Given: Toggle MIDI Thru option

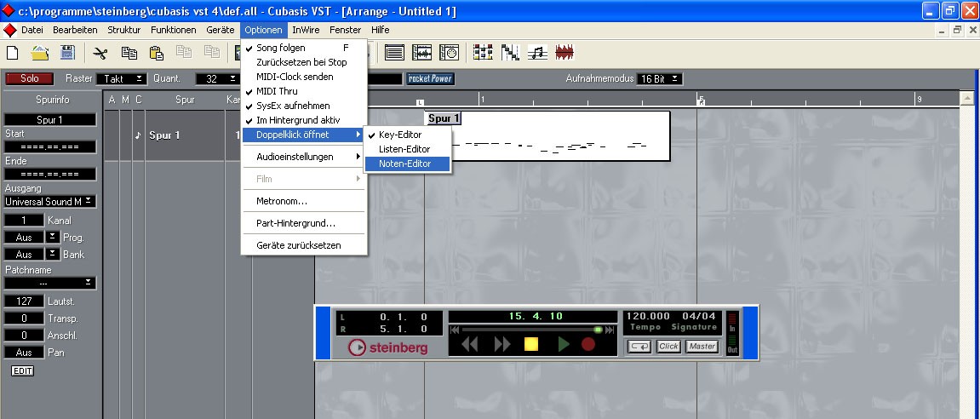Looking at the screenshot, I should [304, 91].
